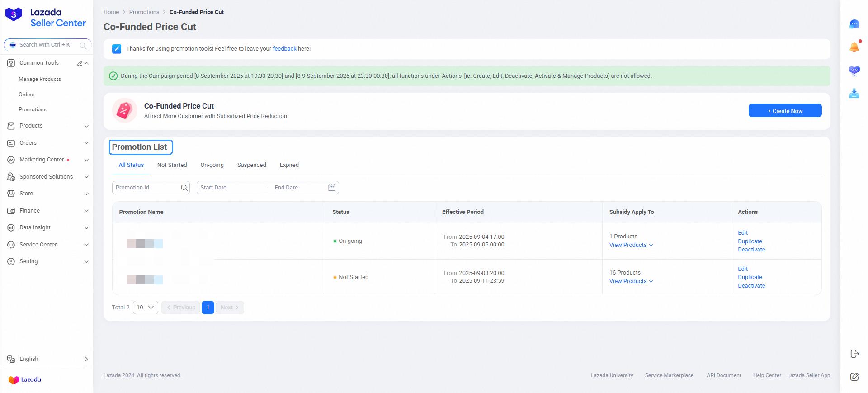Click the calendar icon in date range field
868x393 pixels.
click(x=332, y=188)
